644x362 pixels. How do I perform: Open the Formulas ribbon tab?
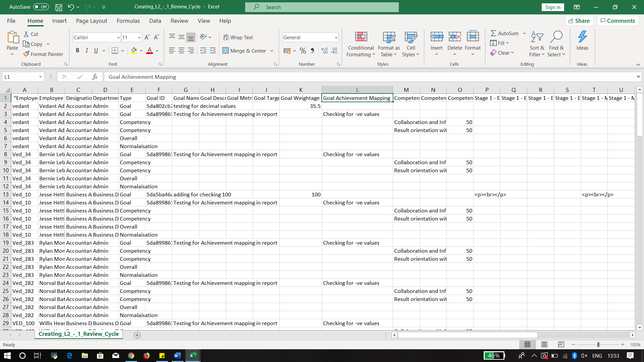[128, 21]
